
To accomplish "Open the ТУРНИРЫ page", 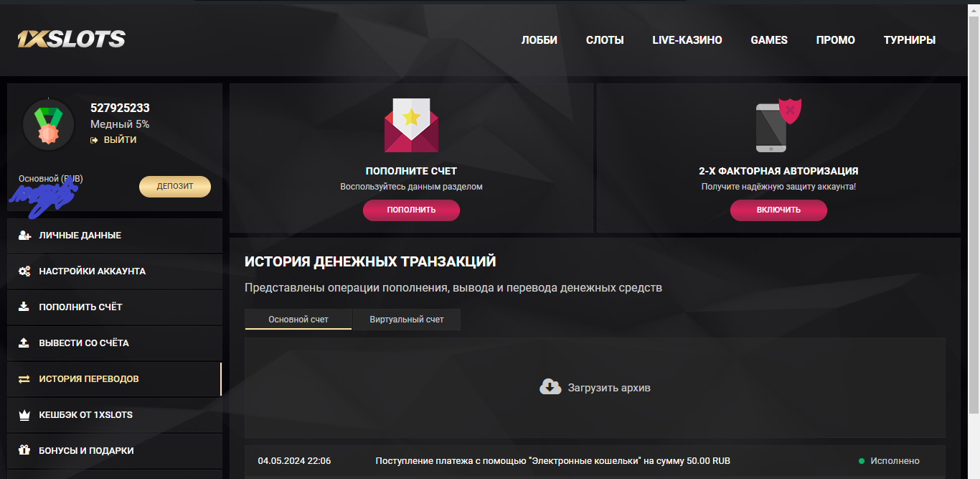I will click(x=910, y=40).
